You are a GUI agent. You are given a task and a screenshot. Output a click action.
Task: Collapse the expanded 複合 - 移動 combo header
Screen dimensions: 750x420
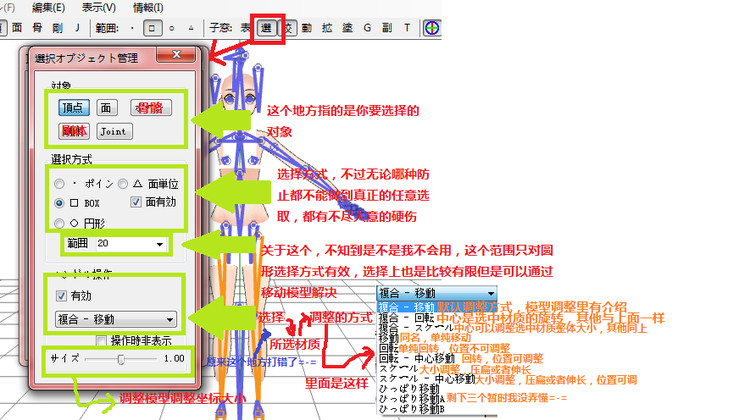point(437,293)
